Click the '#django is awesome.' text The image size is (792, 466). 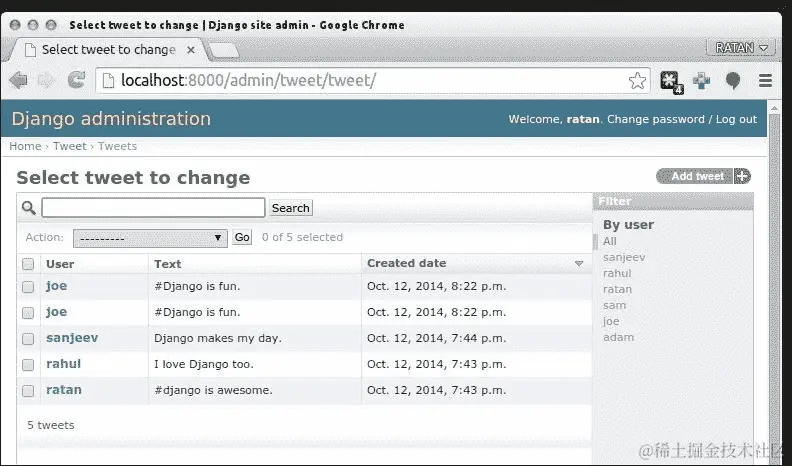213,390
